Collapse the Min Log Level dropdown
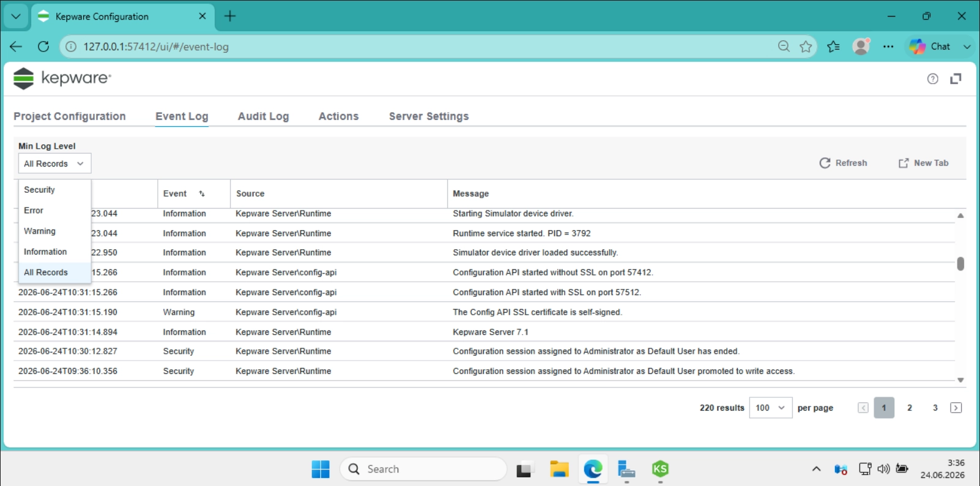 tap(54, 163)
